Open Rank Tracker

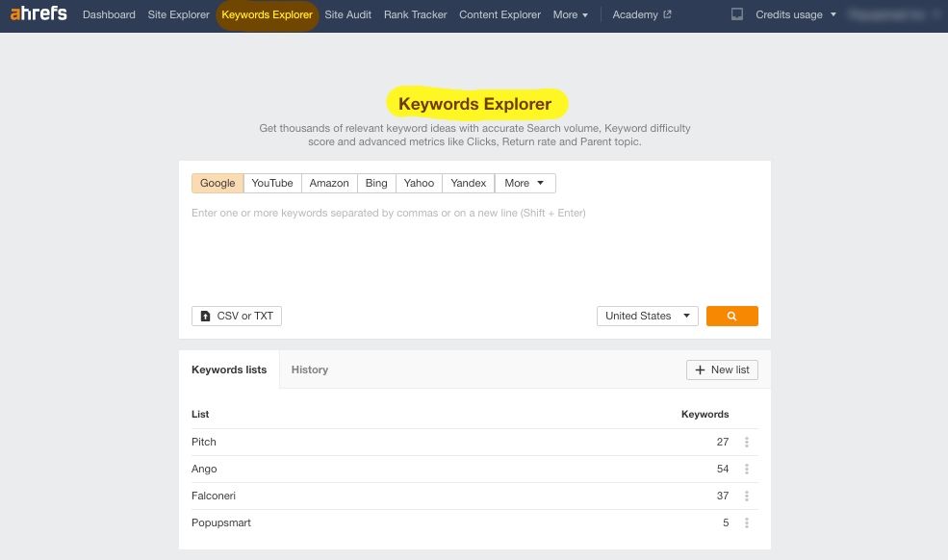tap(415, 14)
